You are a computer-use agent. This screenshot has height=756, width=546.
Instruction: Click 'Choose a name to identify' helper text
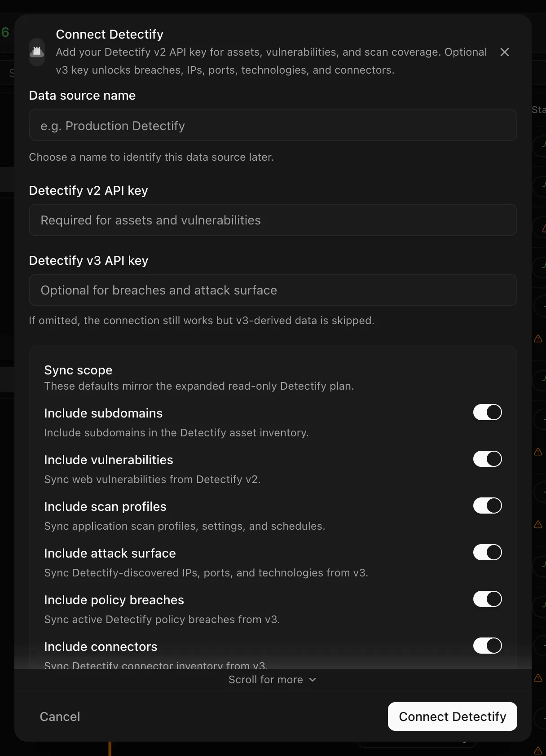tap(151, 157)
